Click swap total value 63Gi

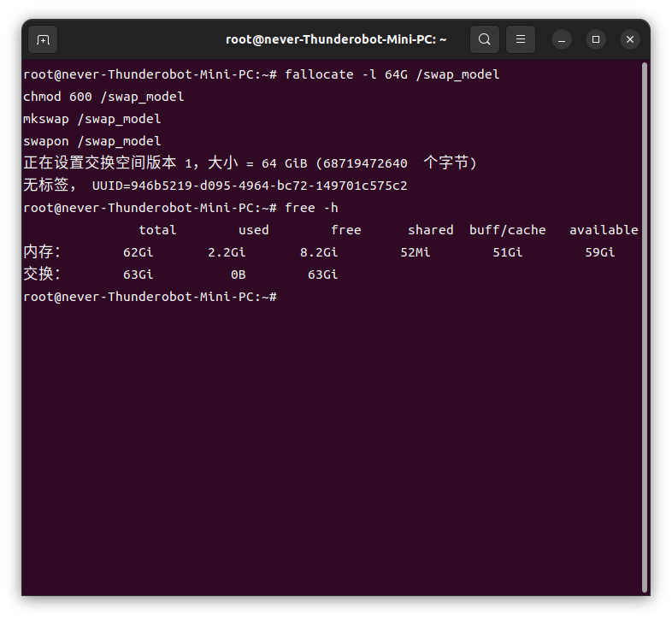coord(138,275)
